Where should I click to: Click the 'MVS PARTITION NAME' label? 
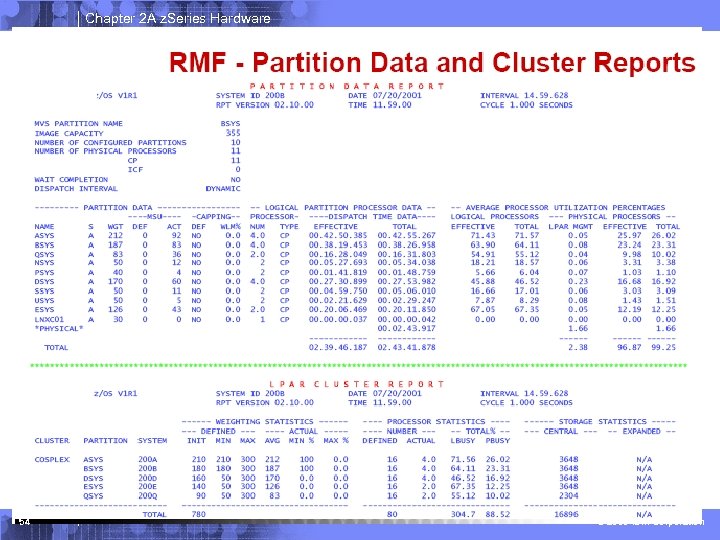pyautogui.click(x=79, y=124)
